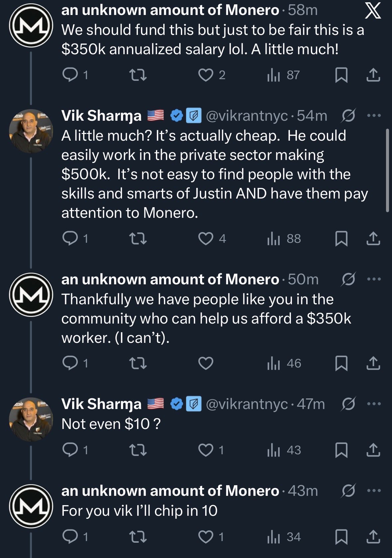Open more options on the 50m Monero tweet
The image size is (392, 558).
[x=374, y=279]
